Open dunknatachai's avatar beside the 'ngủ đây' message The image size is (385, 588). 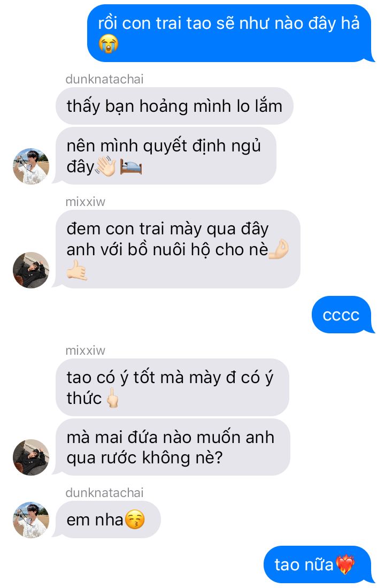(x=31, y=166)
